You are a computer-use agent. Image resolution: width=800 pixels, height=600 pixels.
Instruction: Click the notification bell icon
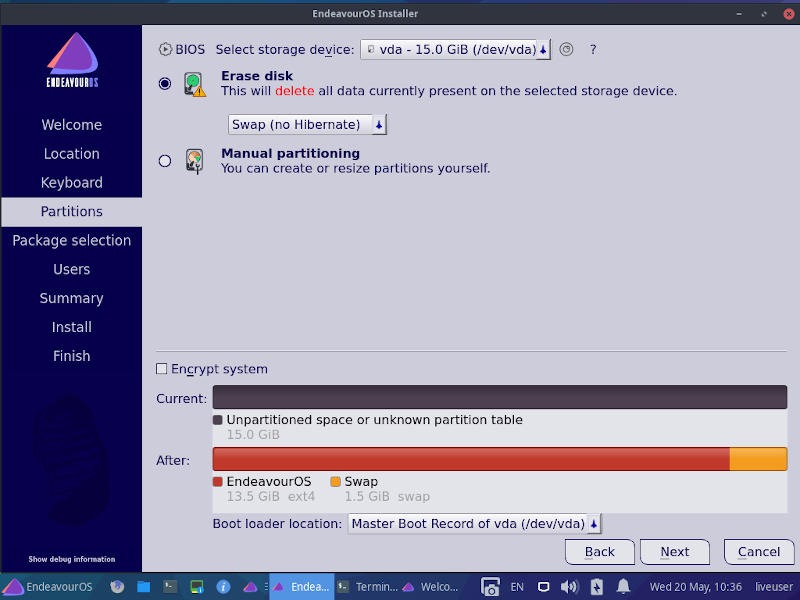point(622,587)
